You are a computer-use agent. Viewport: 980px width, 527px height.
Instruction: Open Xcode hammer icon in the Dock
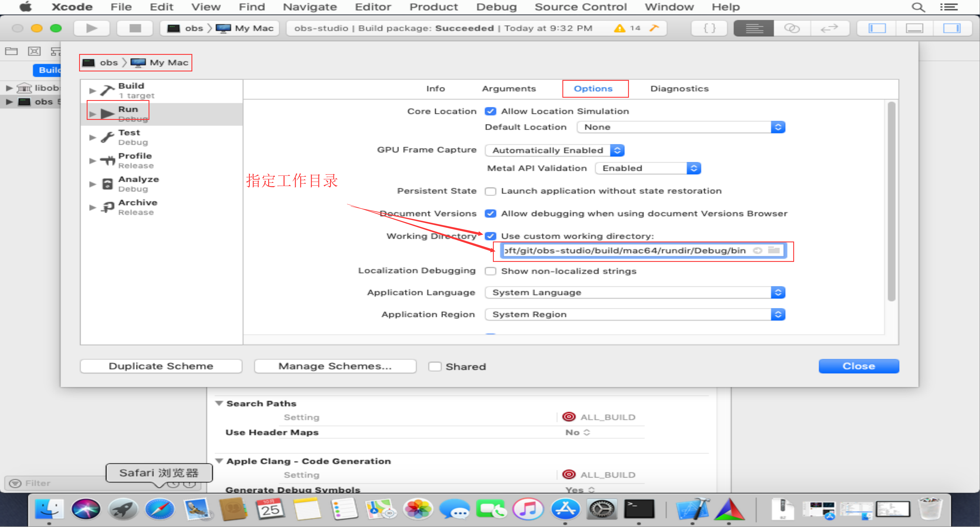[692, 509]
